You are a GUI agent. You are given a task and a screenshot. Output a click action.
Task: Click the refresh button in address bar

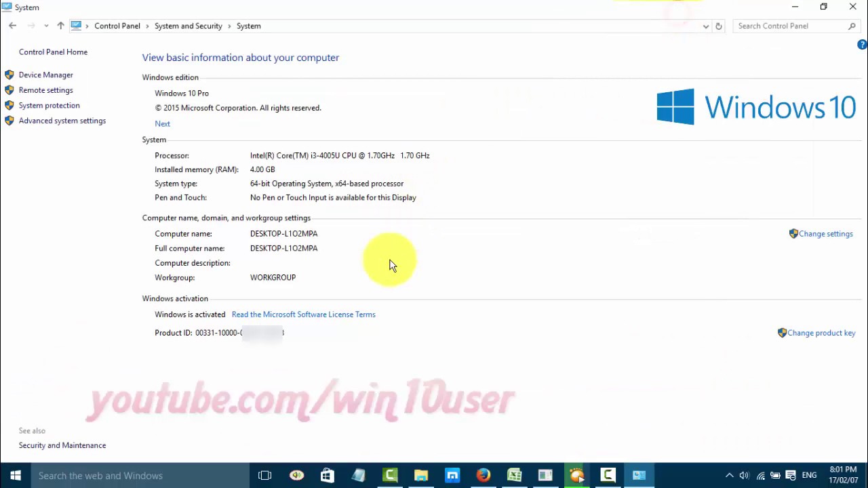719,26
